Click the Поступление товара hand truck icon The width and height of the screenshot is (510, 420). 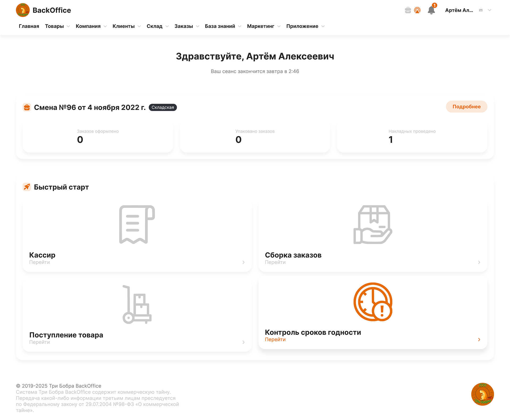[137, 304]
